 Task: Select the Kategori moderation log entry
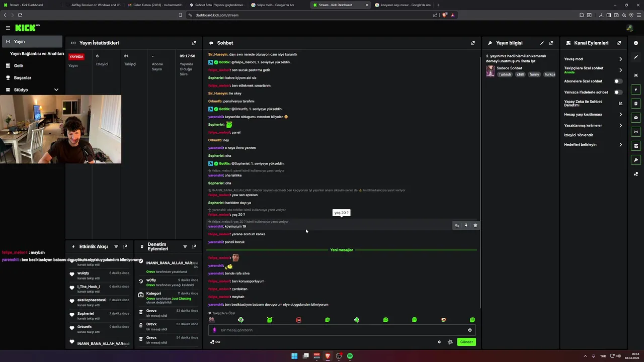click(x=168, y=298)
